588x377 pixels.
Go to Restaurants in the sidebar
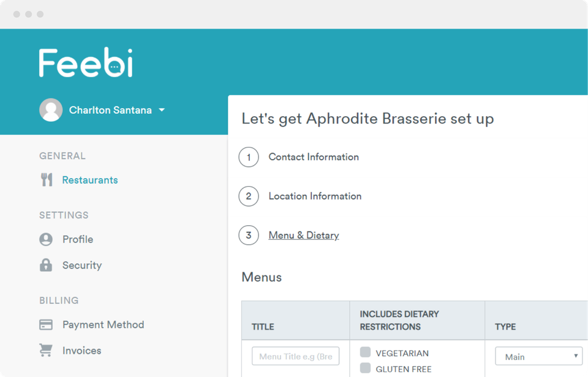click(90, 180)
